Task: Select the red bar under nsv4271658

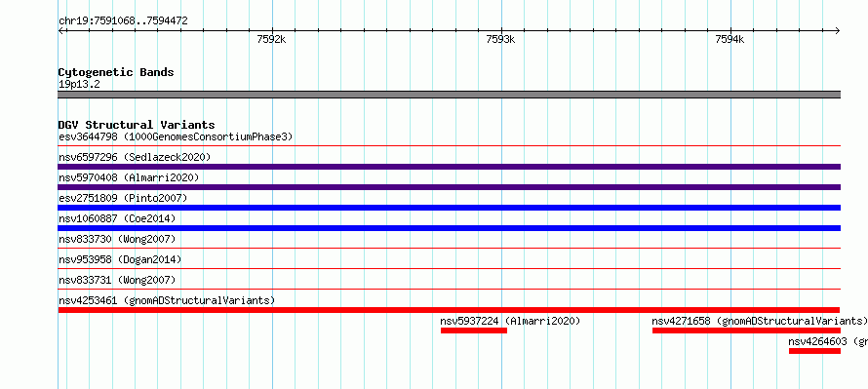Action: tap(746, 331)
